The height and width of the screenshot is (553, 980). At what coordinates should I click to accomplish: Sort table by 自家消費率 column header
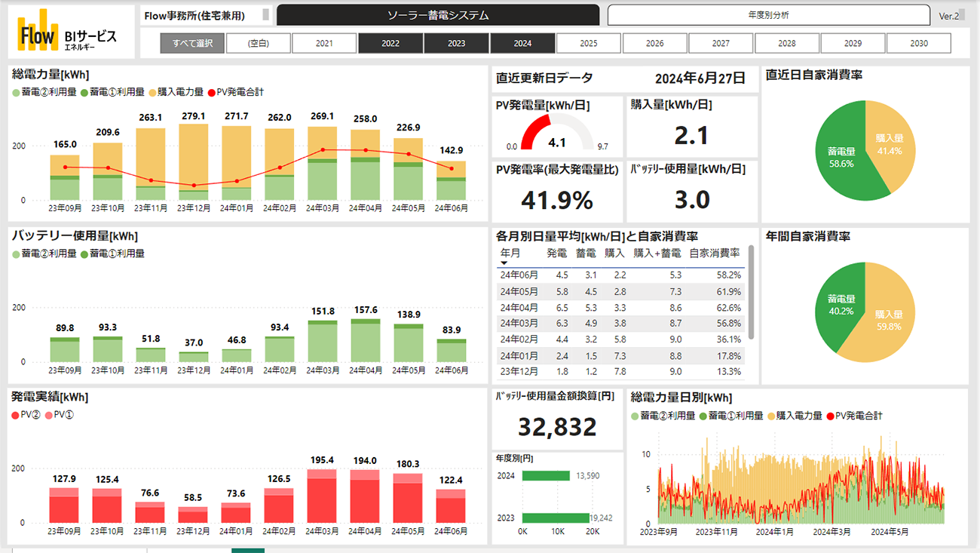tap(714, 253)
